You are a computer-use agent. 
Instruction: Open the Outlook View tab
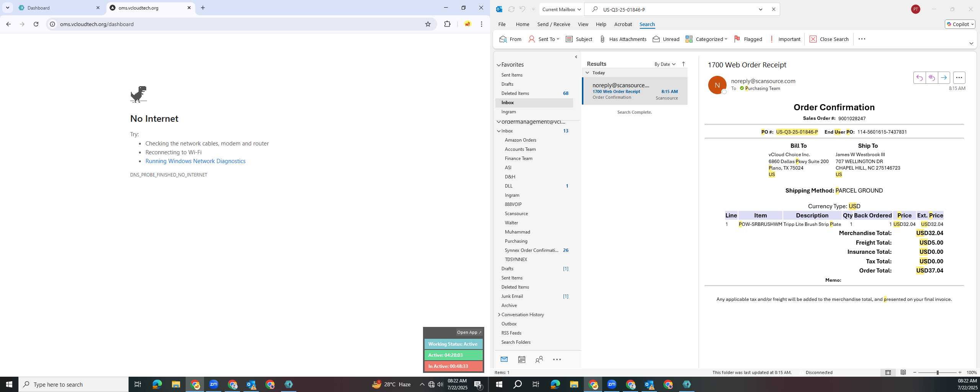pyautogui.click(x=583, y=24)
